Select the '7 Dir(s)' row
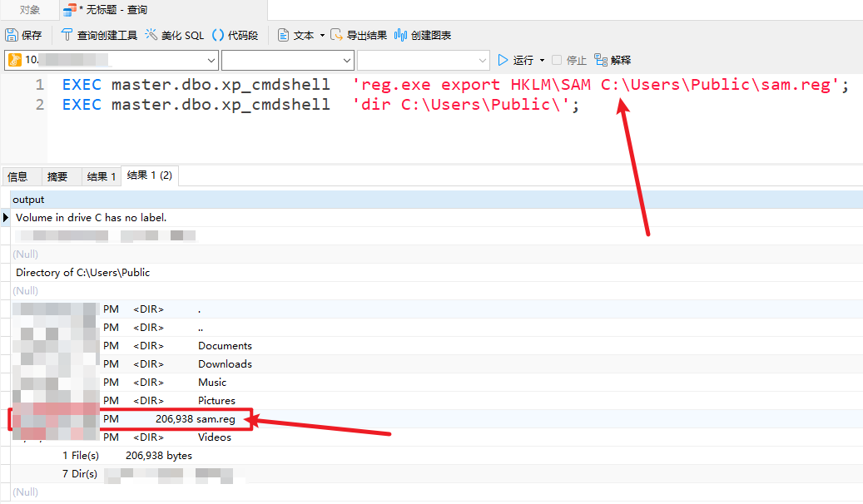 pos(436,473)
